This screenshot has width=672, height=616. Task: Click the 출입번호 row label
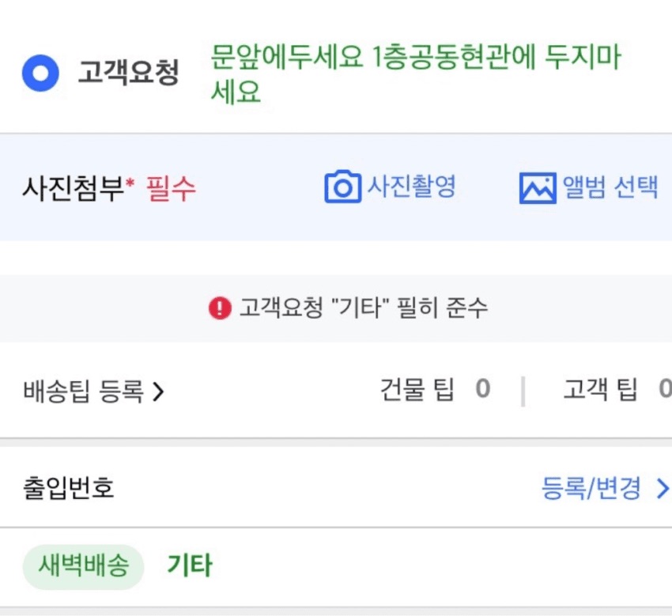pos(69,488)
